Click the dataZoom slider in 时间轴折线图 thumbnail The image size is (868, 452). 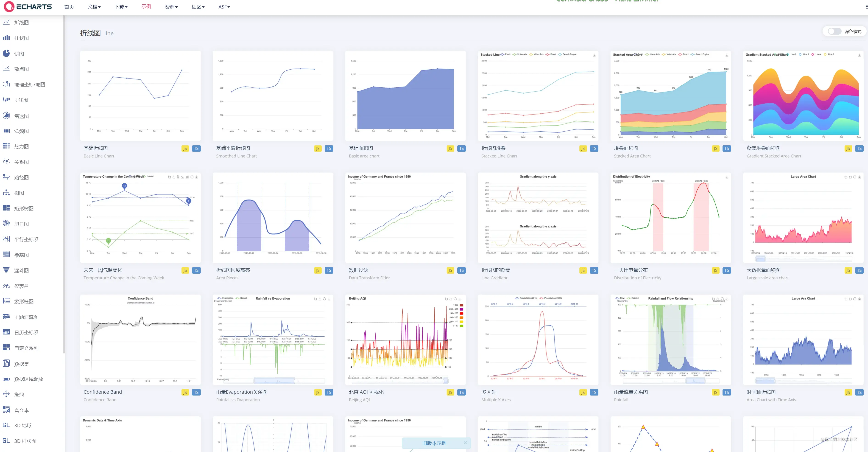tap(804, 381)
